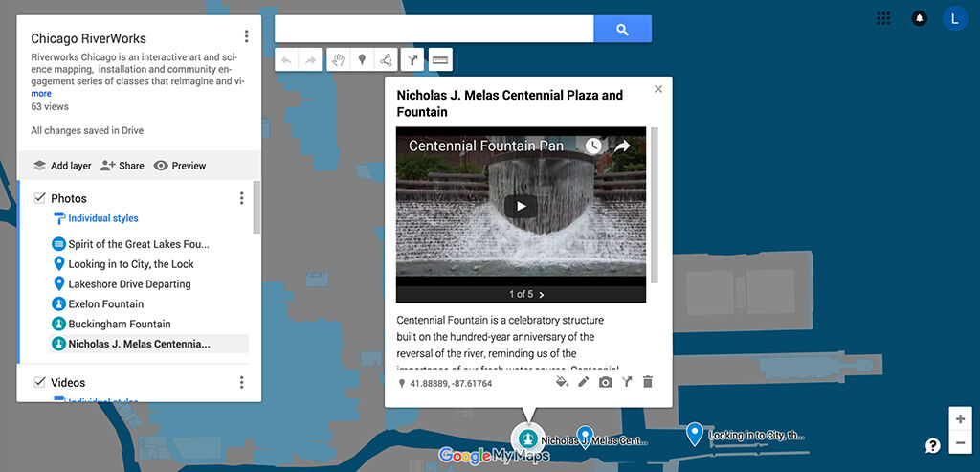
Task: Click the Share button
Action: [x=122, y=166]
